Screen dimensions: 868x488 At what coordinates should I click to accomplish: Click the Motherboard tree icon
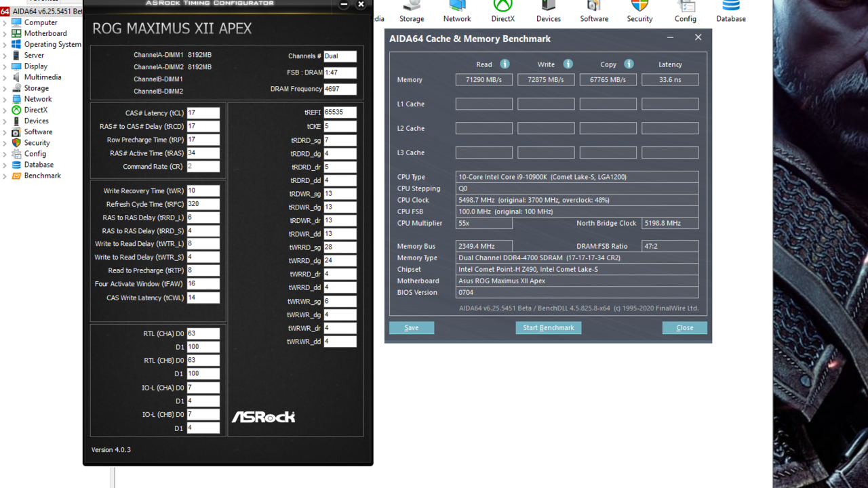click(16, 33)
